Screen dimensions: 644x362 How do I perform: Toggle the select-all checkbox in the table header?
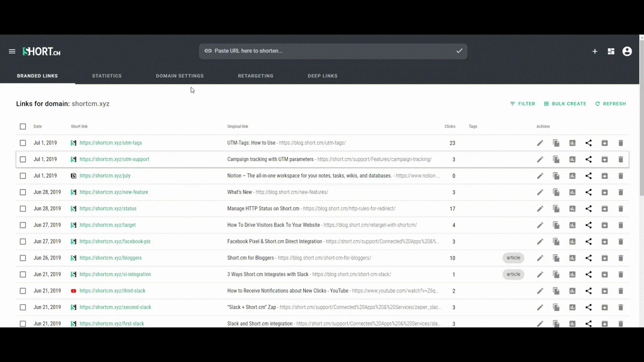coord(23,126)
